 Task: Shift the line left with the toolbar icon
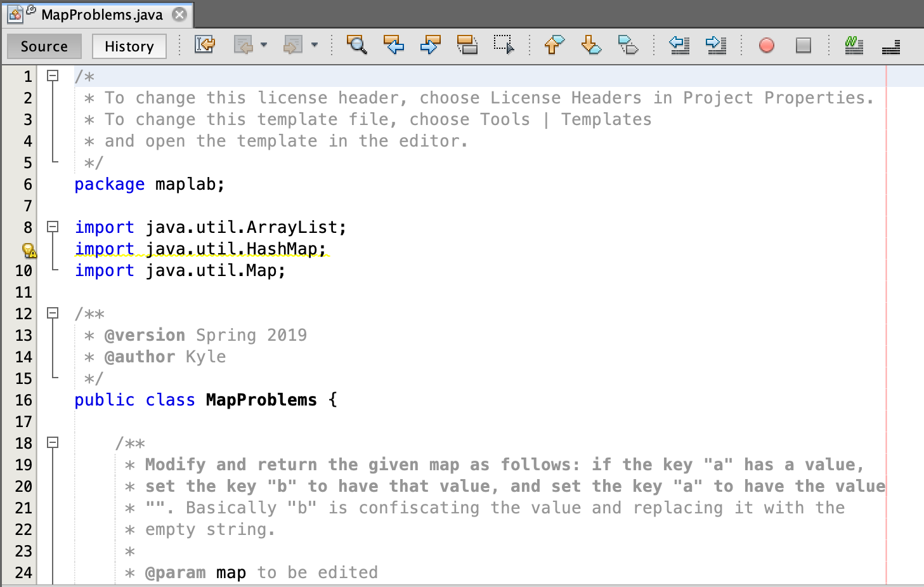[679, 45]
